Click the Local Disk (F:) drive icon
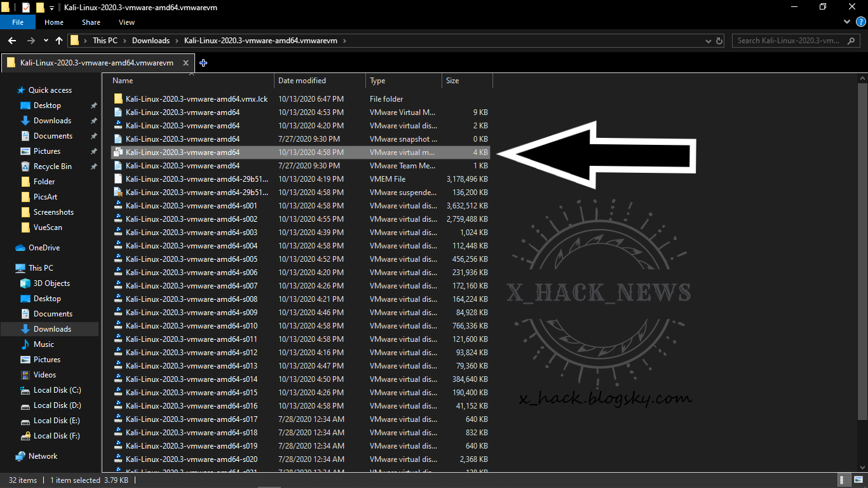This screenshot has height=488, width=868. point(25,436)
